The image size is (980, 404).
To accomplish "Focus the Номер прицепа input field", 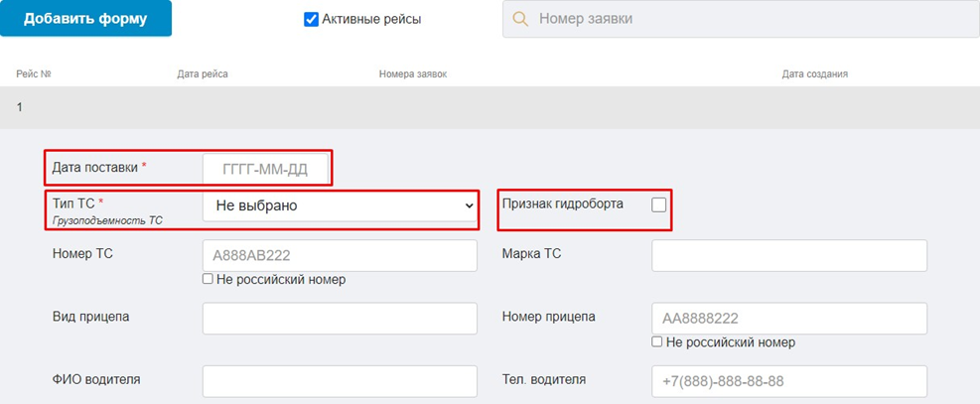I will pyautogui.click(x=789, y=319).
